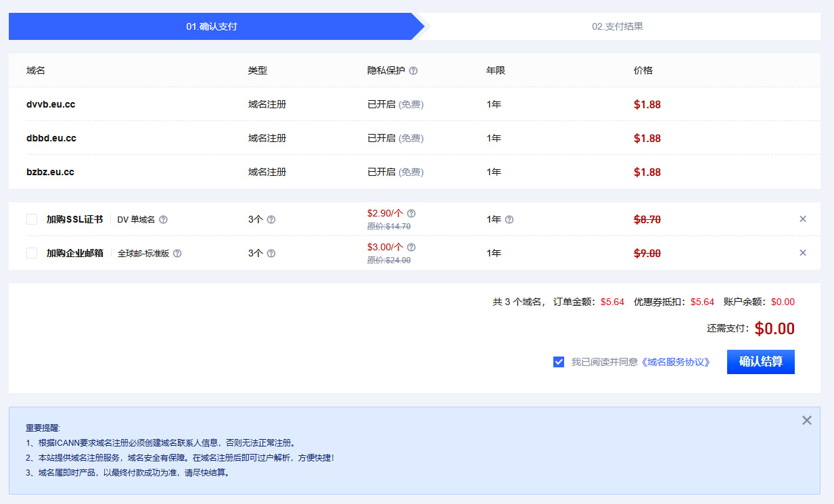Click help icon beside 全球邮-标准版
Screen dimensions: 834x504
[x=177, y=253]
